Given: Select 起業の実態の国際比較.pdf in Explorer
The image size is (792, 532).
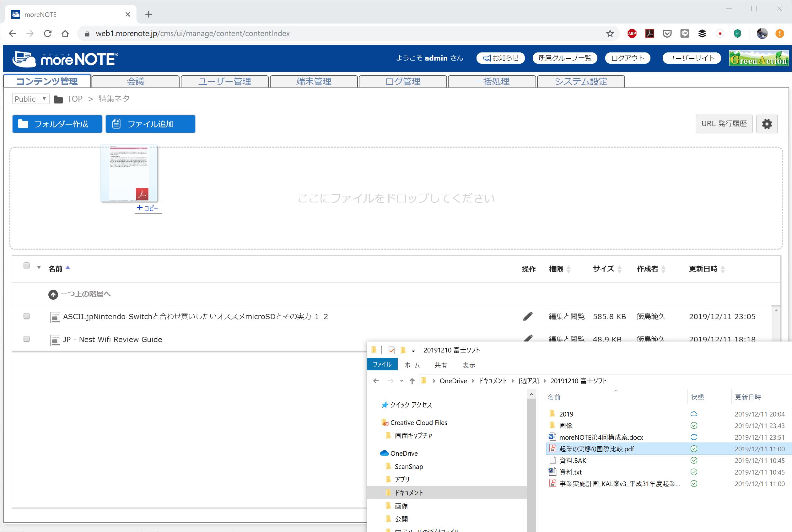Looking at the screenshot, I should [596, 449].
